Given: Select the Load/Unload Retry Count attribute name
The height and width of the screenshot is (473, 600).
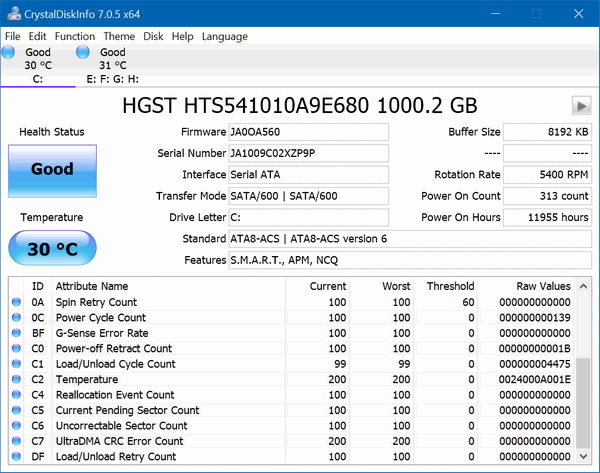Looking at the screenshot, I should point(116,457).
